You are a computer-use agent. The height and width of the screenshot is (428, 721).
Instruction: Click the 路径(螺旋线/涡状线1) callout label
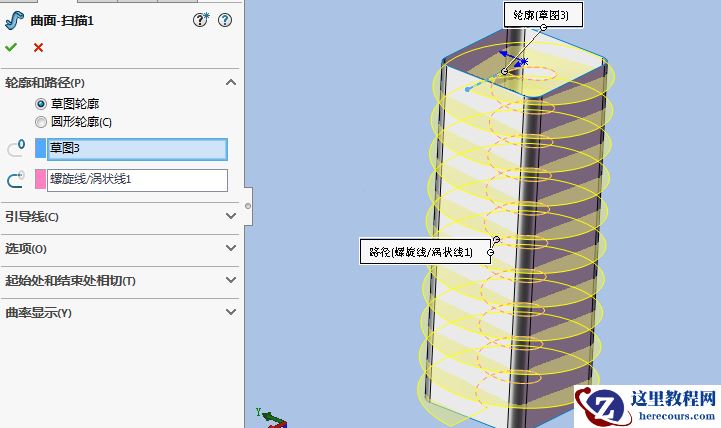pyautogui.click(x=425, y=251)
